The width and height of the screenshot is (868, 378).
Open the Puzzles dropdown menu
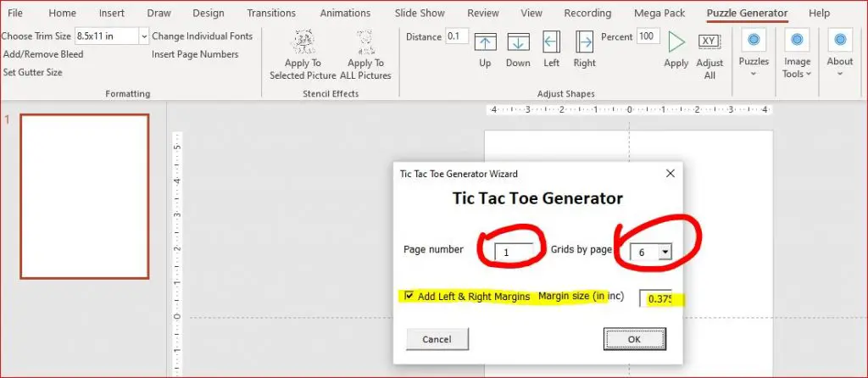754,54
